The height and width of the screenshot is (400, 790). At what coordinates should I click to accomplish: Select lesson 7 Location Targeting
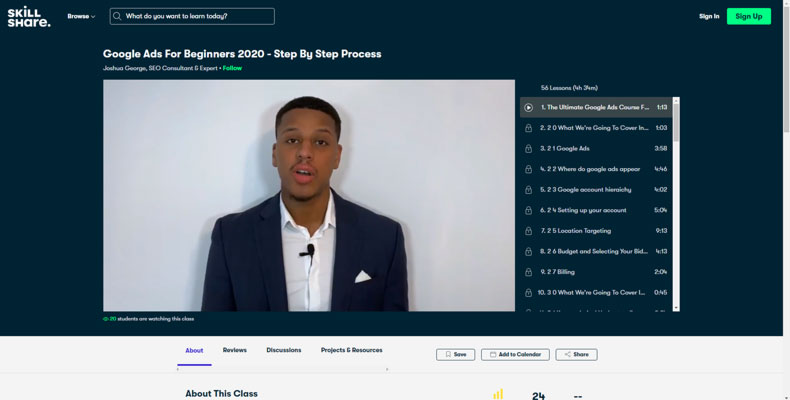click(x=596, y=231)
